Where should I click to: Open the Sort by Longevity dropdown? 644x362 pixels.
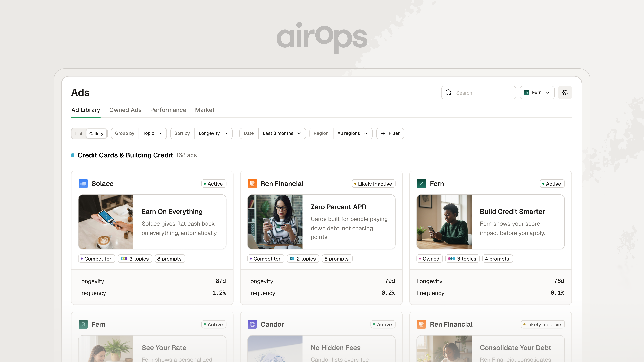tap(213, 133)
